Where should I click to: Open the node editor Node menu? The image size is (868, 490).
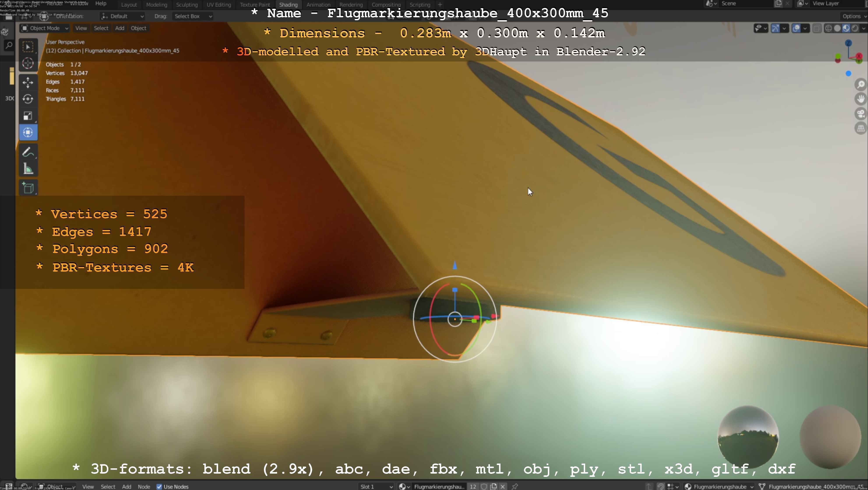pos(144,486)
